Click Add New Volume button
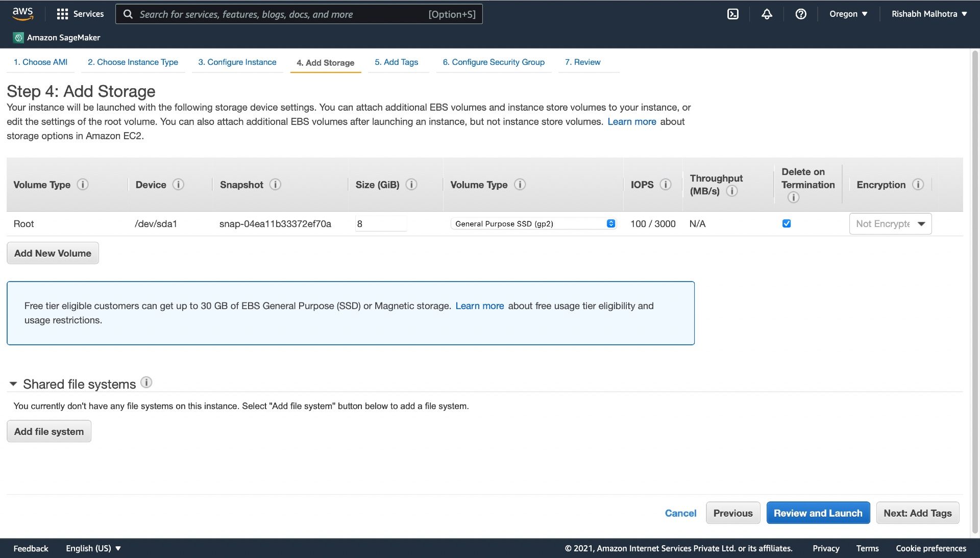980x558 pixels. point(53,252)
